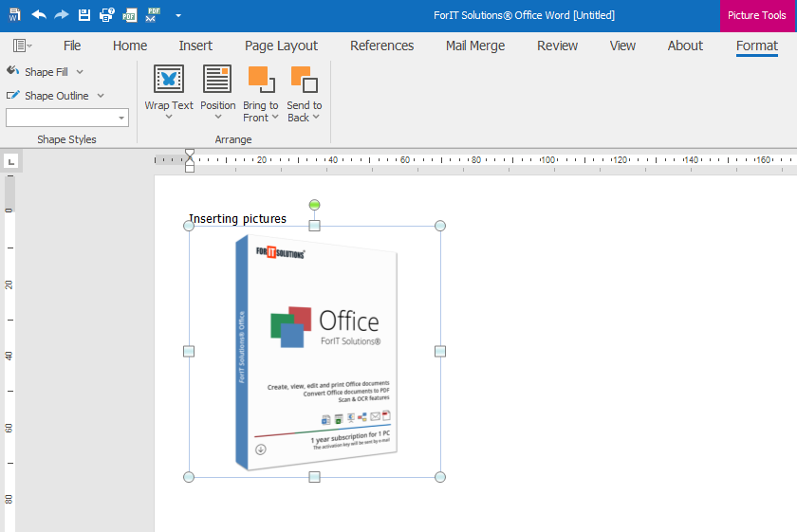Image resolution: width=797 pixels, height=532 pixels.
Task: Click the vertical ruler at the 40 mark
Action: 9,356
